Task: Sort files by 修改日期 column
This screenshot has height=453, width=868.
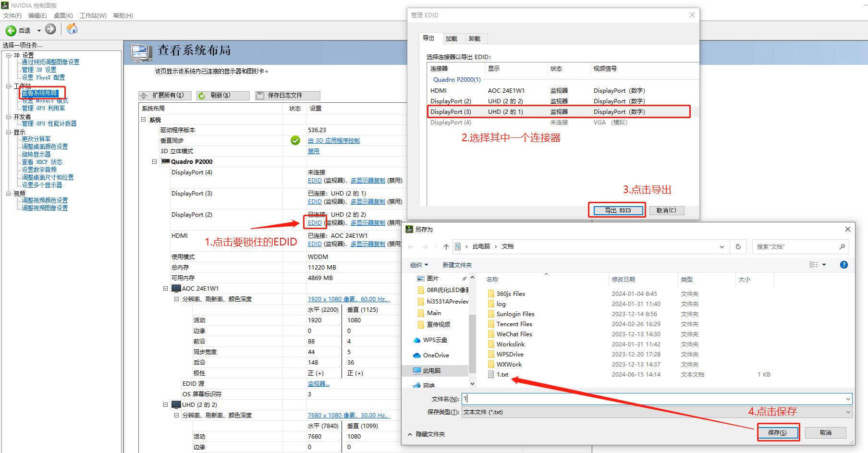Action: click(x=623, y=280)
